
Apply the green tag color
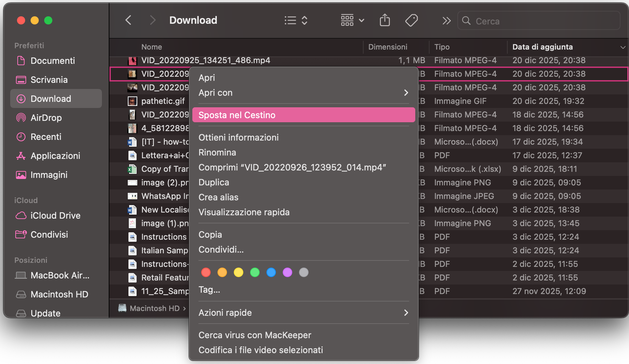255,272
